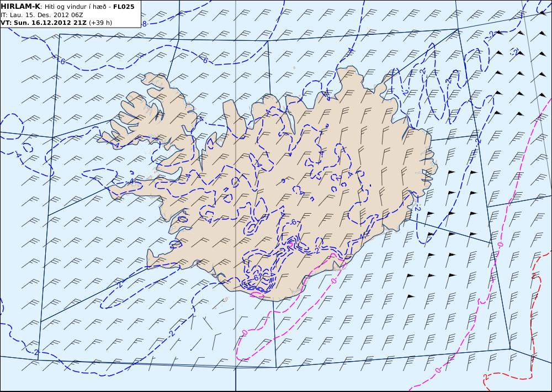Screen dimensions: 552x392
Task: Select the FL025 flight level label
Action: point(124,7)
